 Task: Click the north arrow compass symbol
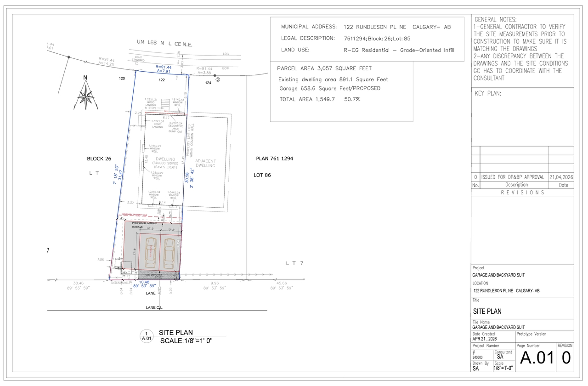click(x=85, y=97)
